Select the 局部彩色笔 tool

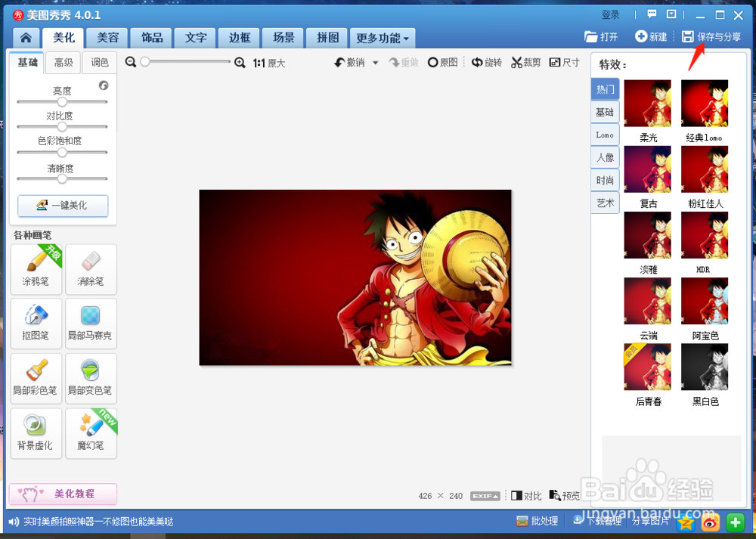click(36, 379)
